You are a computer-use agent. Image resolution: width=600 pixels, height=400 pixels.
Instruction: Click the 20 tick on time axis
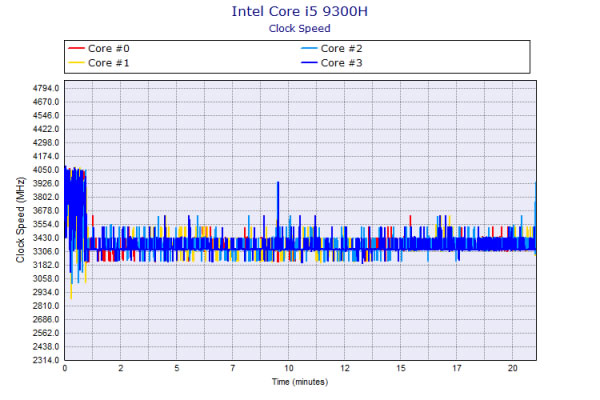512,368
